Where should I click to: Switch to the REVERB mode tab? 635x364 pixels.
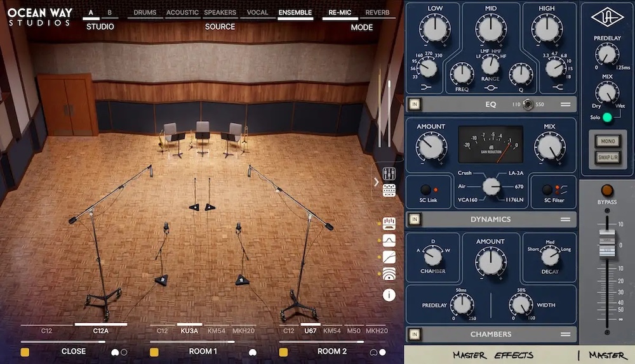pos(377,13)
